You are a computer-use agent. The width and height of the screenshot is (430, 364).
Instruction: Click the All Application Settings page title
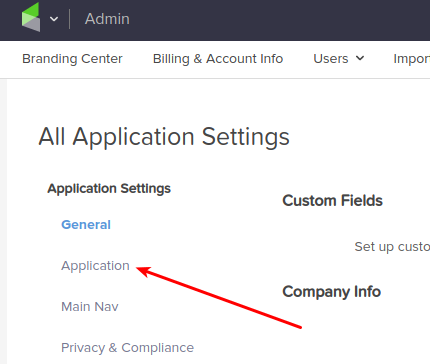(x=164, y=137)
